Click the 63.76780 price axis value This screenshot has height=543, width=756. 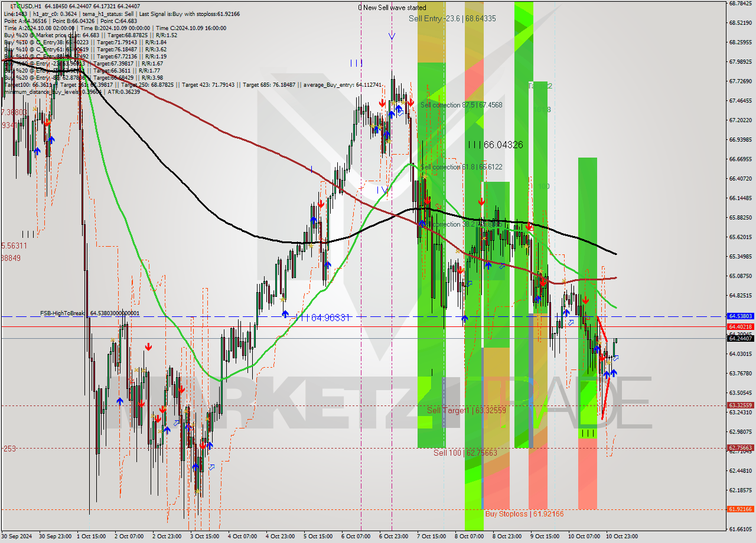(740, 374)
